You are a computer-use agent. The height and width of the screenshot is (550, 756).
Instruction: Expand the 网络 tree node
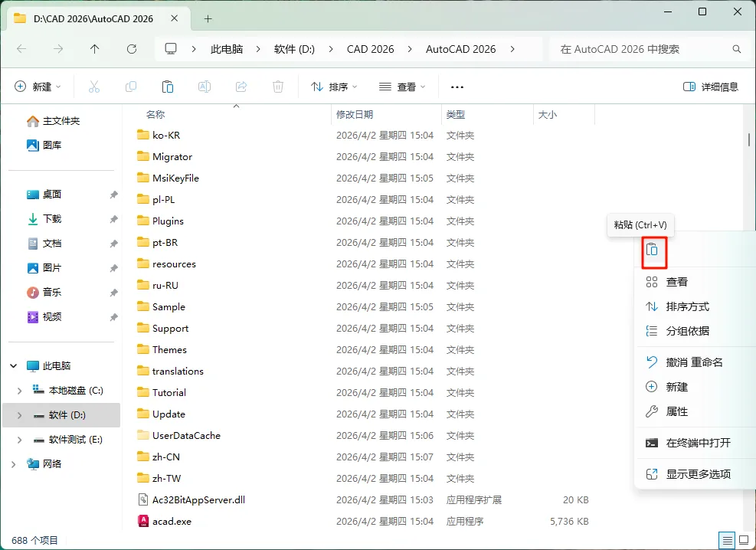pos(14,464)
